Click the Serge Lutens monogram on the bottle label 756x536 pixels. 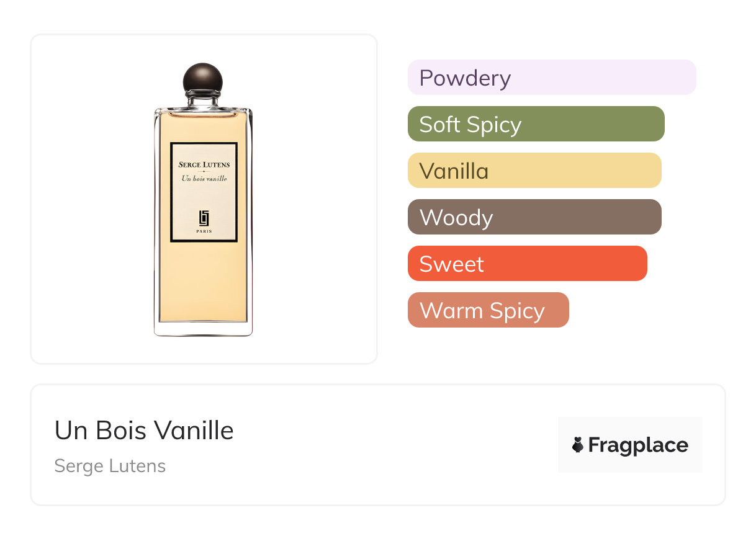point(204,218)
